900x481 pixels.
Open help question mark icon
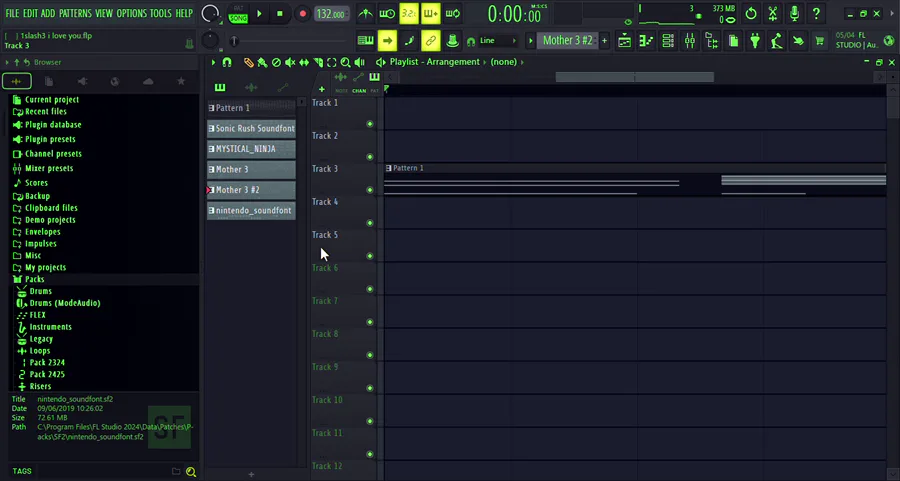(x=816, y=13)
